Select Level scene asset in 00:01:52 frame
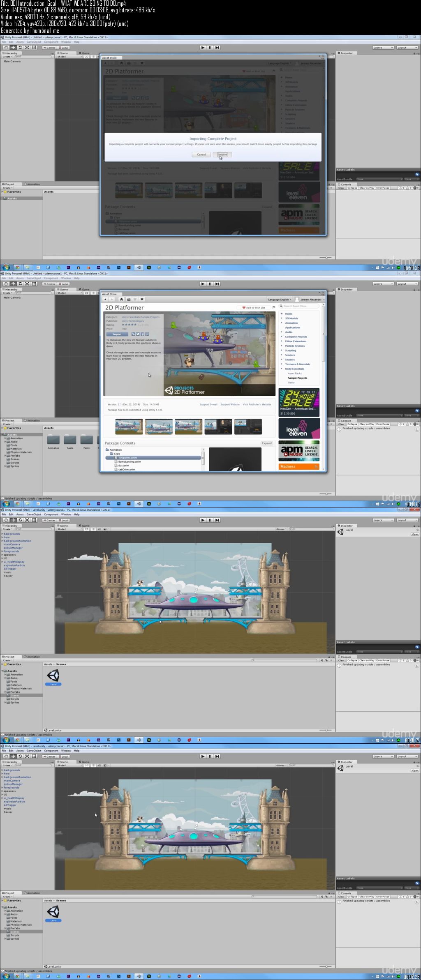The image size is (421, 980). pyautogui.click(x=53, y=677)
